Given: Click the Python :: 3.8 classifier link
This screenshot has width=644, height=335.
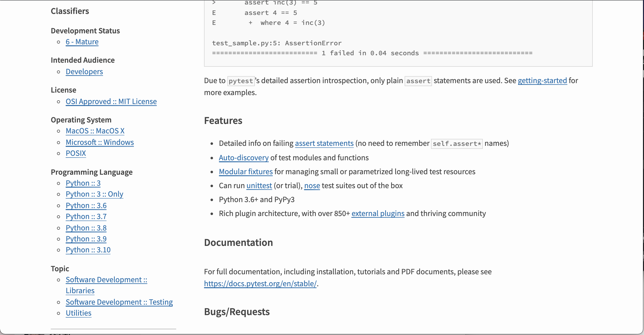Looking at the screenshot, I should click(86, 228).
